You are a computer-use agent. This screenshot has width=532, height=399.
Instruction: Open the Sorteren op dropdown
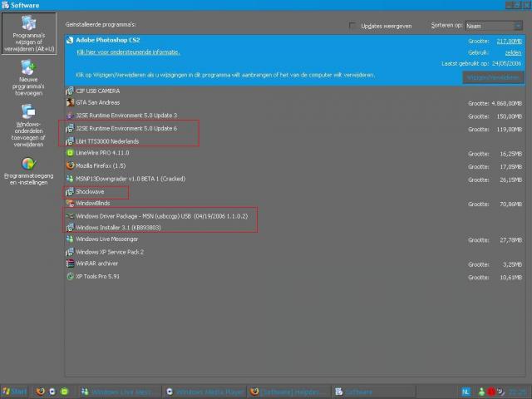tap(493, 26)
